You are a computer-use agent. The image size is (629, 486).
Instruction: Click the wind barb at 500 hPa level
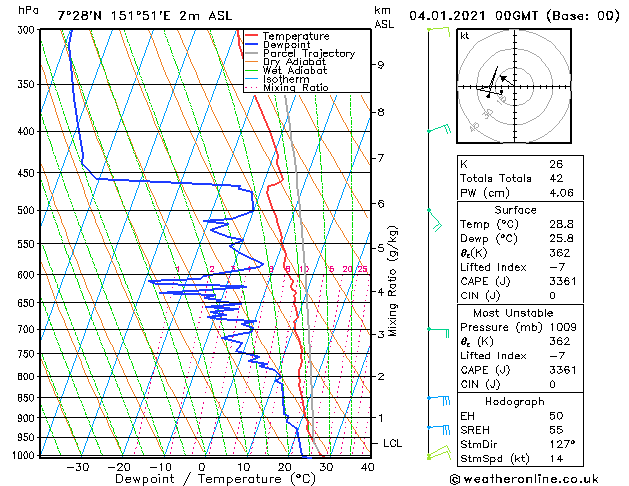point(435,220)
